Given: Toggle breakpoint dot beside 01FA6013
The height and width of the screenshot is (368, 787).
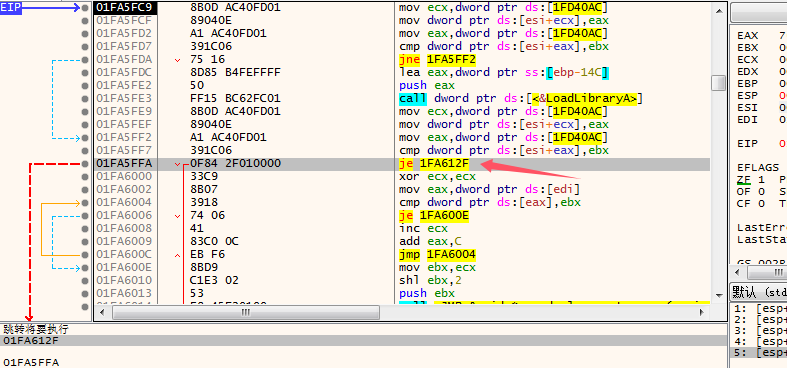Looking at the screenshot, I should (x=85, y=293).
